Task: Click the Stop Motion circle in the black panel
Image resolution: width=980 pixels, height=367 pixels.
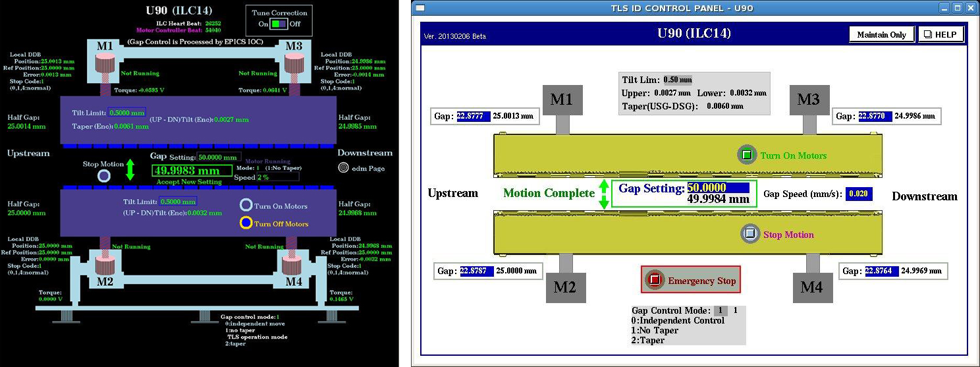Action: click(x=103, y=176)
